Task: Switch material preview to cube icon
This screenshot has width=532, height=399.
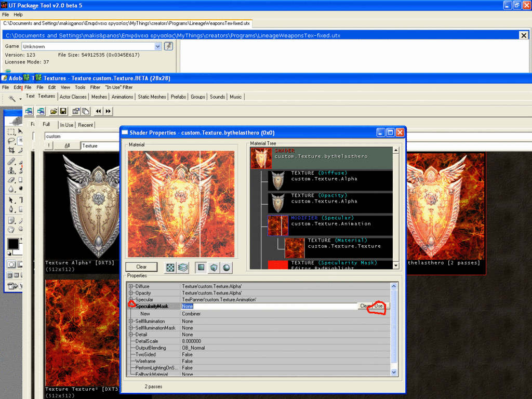Action: coord(214,268)
